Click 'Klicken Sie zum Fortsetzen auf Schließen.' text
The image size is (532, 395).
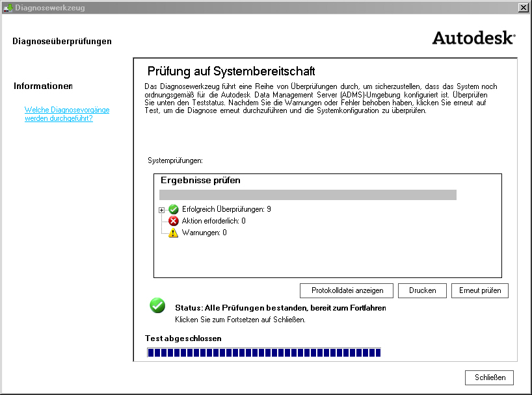(x=240, y=320)
